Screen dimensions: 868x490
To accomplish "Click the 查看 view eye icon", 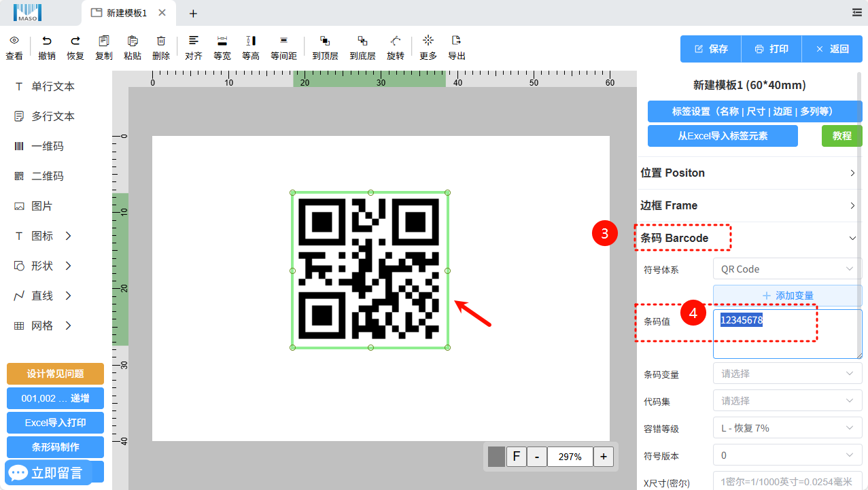I will 14,41.
